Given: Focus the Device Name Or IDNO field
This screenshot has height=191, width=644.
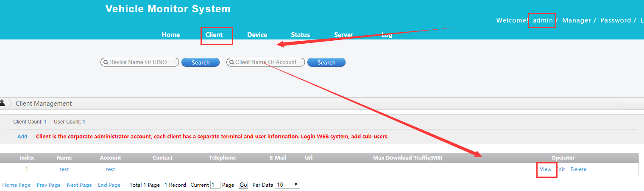Looking at the screenshot, I should (139, 62).
